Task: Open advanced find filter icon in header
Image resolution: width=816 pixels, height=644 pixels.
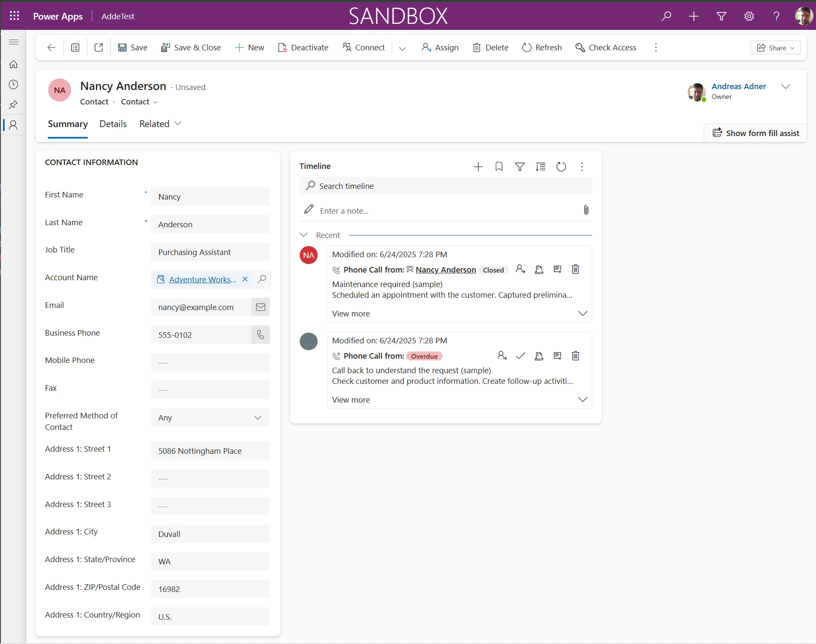Action: pyautogui.click(x=721, y=16)
